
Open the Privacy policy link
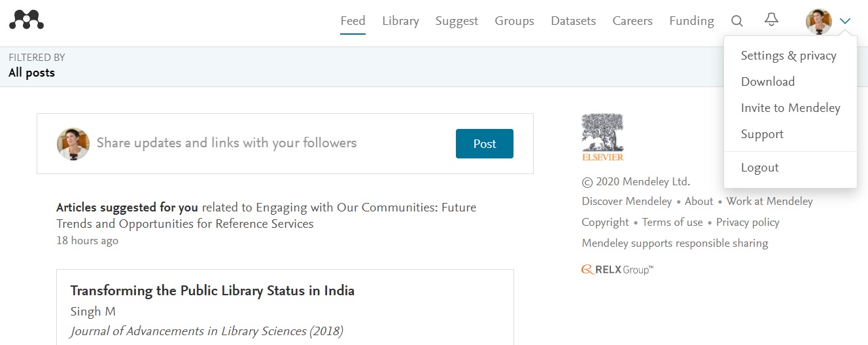click(748, 223)
